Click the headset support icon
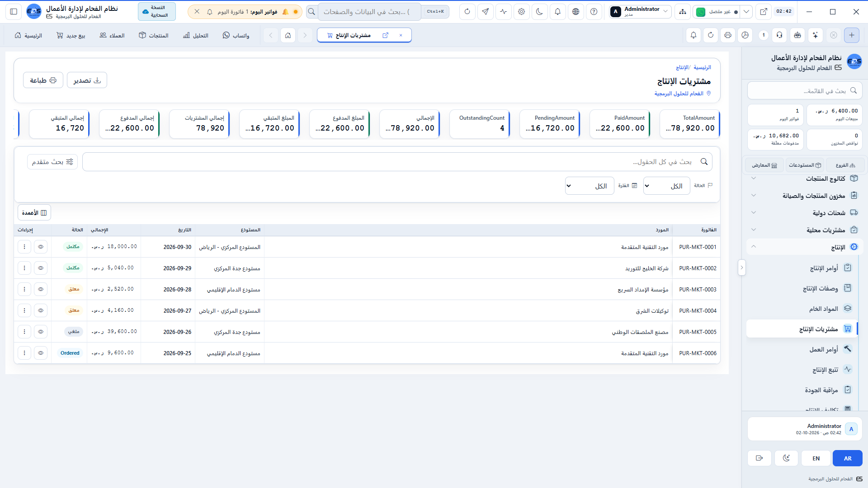868x488 pixels. pos(780,35)
